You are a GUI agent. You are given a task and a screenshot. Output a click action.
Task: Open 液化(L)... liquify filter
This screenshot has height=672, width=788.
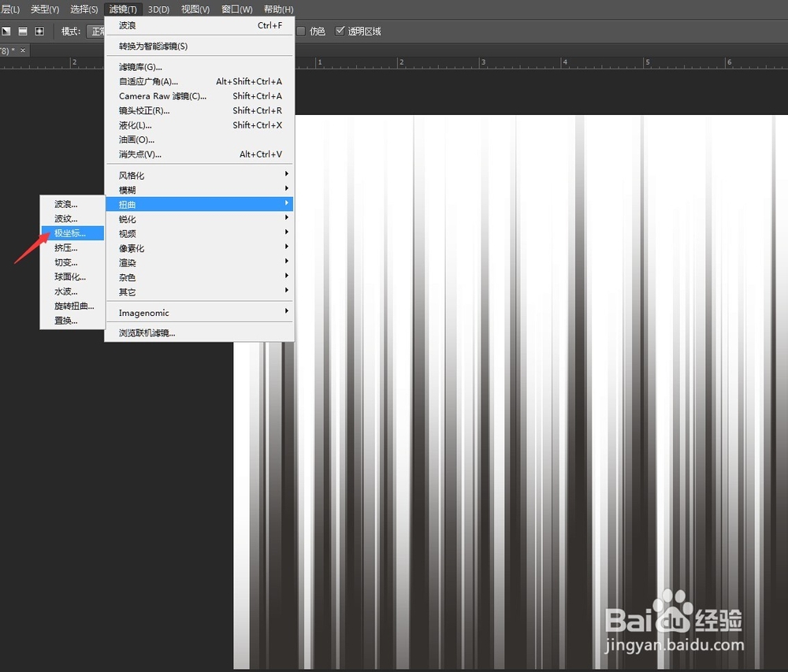[199, 125]
